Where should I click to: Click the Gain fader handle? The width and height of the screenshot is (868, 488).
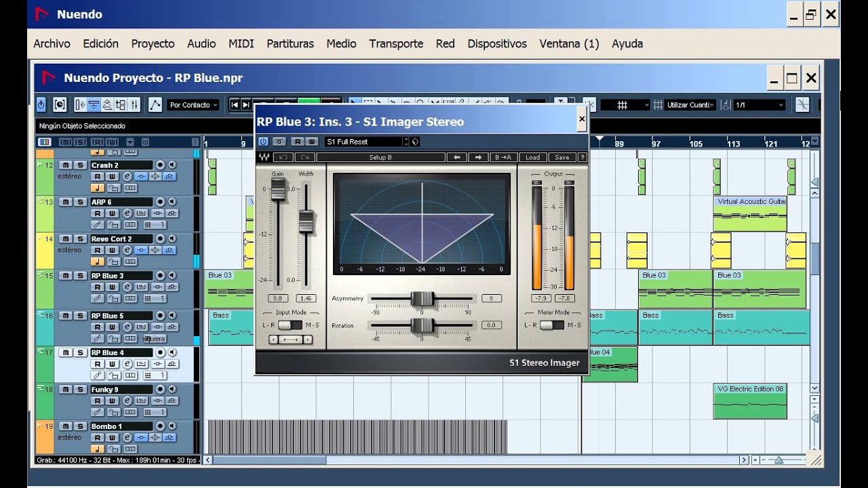(x=278, y=190)
